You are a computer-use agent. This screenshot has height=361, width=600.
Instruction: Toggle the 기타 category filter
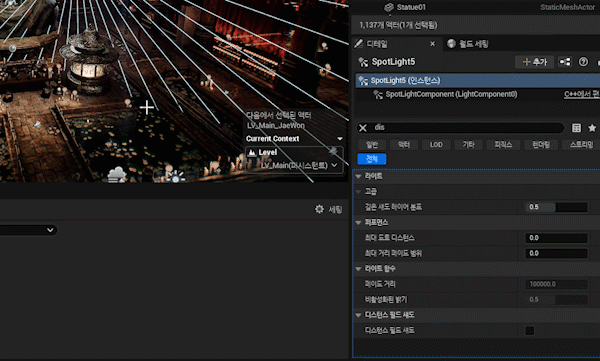tap(468, 144)
